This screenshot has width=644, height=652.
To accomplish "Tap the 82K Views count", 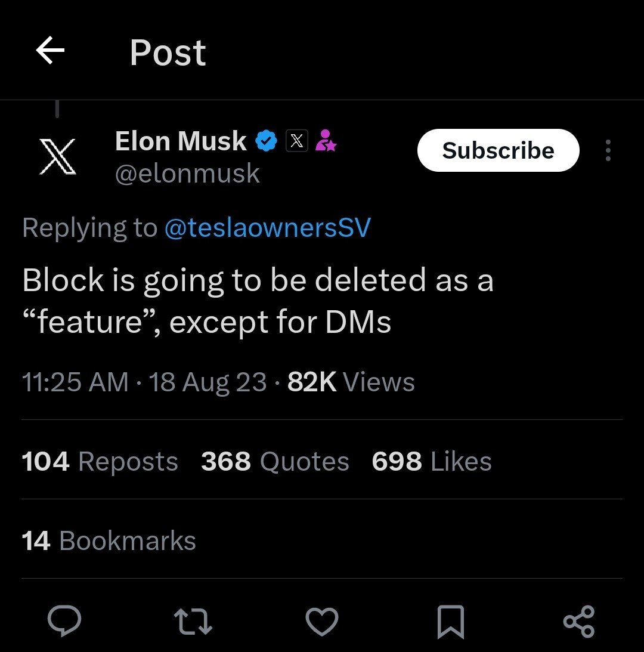I will 351,382.
